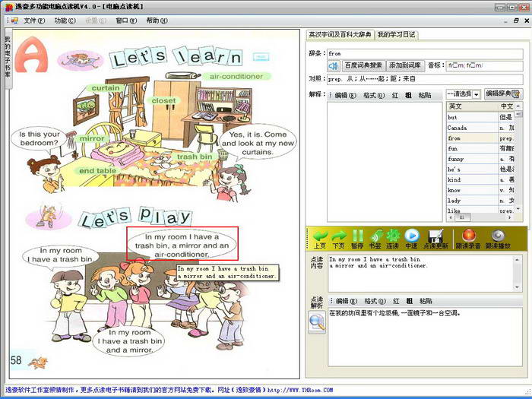Click the word list horizontal scrollbar
This screenshot has height=399, width=532.
(480, 217)
